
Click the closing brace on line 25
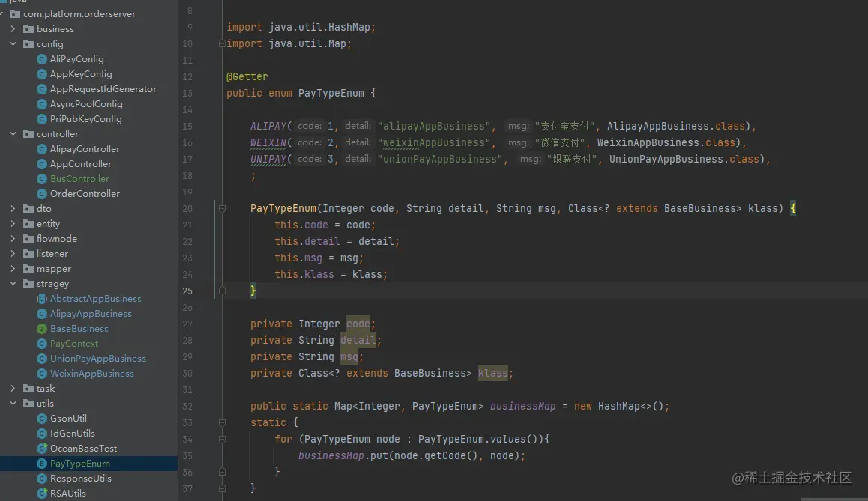tap(253, 291)
